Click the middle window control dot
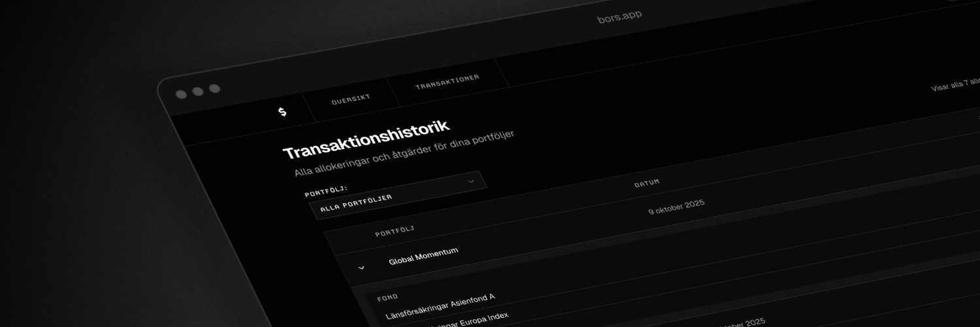The height and width of the screenshot is (327, 980). click(x=197, y=91)
